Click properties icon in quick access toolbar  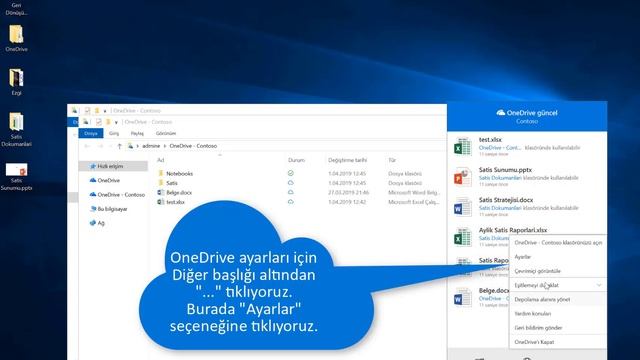pos(98,122)
